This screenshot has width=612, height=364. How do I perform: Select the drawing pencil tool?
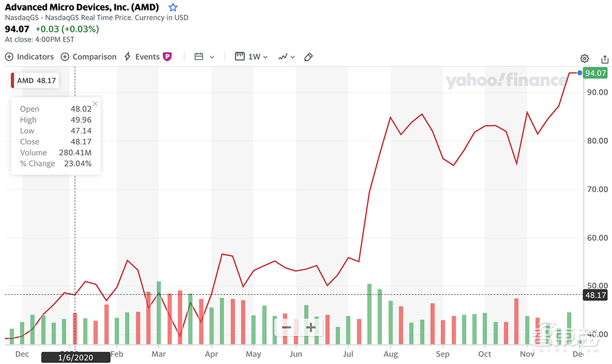point(308,56)
